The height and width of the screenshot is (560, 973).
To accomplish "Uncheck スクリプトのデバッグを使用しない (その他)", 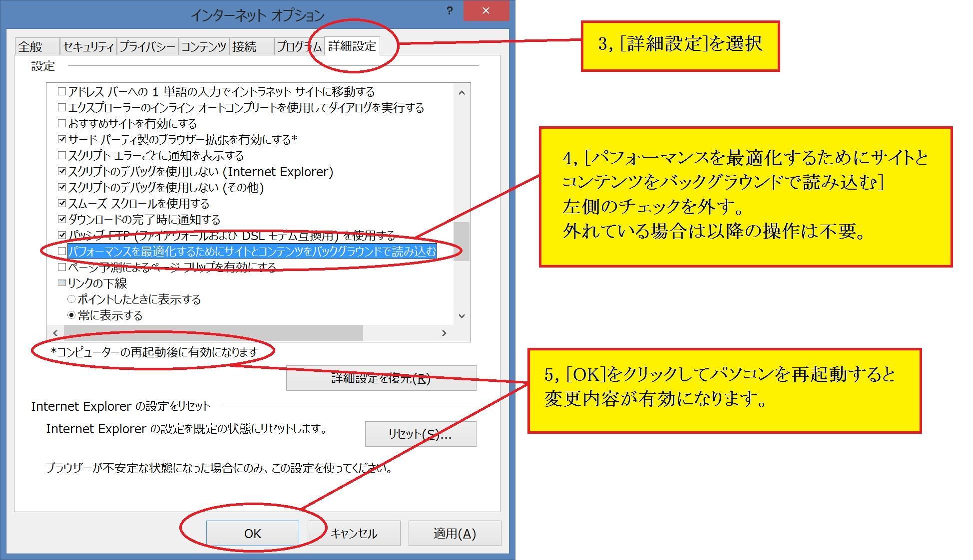I will [62, 187].
